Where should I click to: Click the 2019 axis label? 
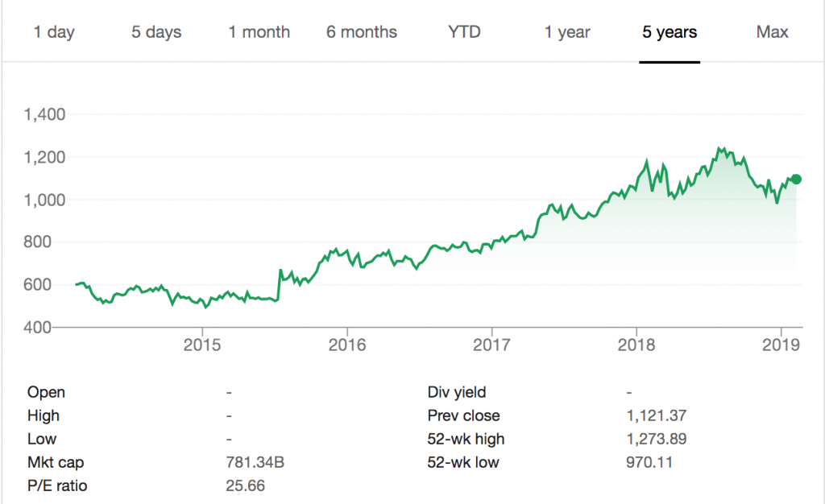tap(782, 345)
